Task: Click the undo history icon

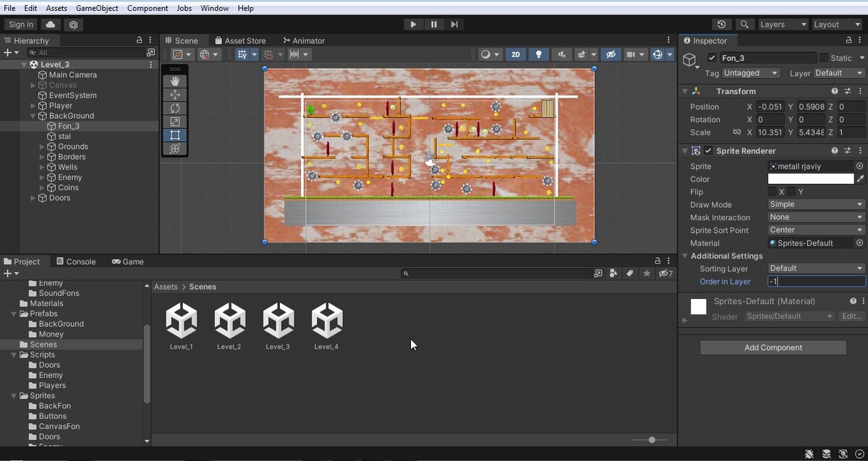Action: tap(721, 25)
